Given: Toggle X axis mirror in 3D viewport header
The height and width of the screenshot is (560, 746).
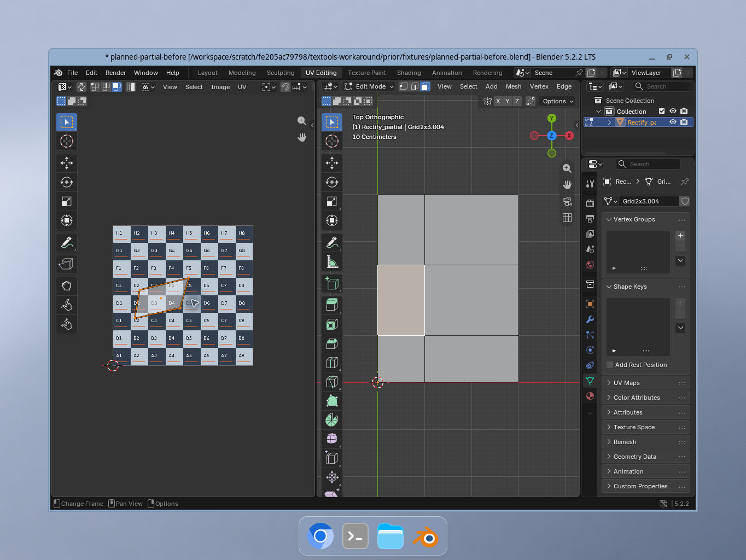Looking at the screenshot, I should click(x=498, y=101).
